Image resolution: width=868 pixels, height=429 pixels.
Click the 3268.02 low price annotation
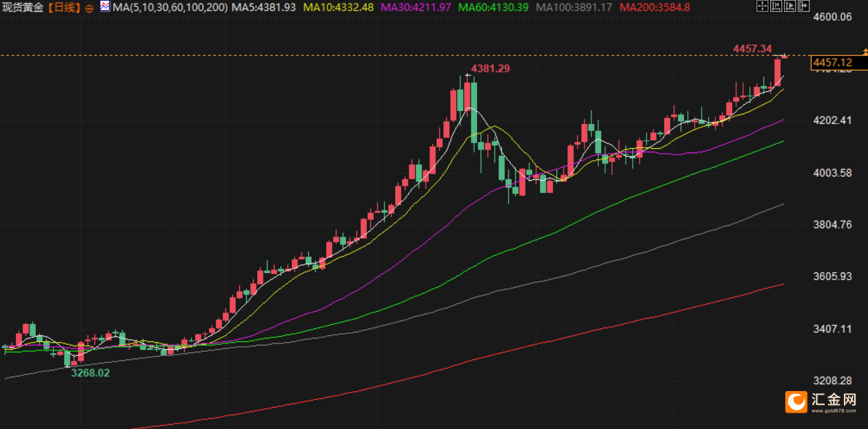pos(90,372)
